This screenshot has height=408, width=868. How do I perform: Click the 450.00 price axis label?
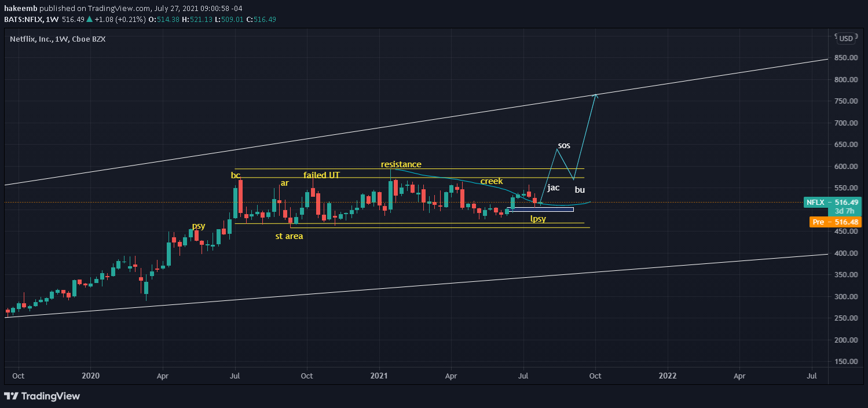point(846,231)
